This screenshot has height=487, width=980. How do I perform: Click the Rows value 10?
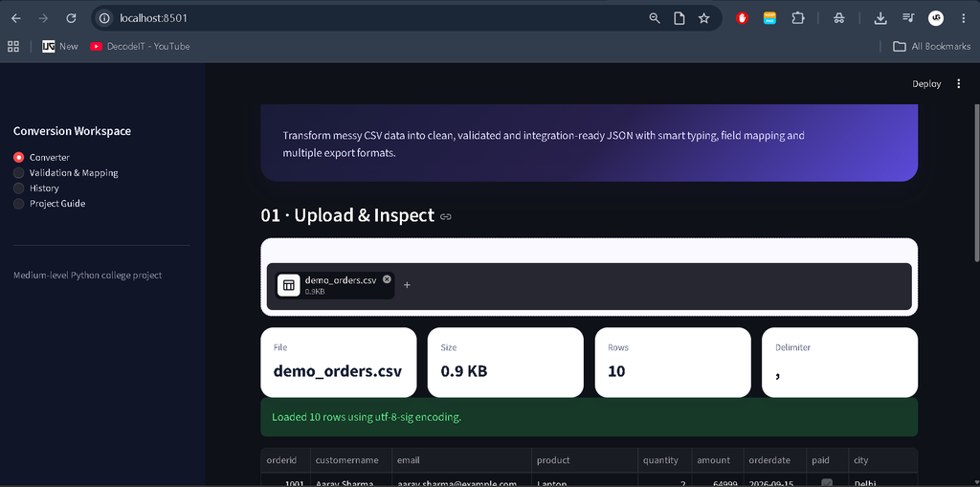(x=616, y=371)
